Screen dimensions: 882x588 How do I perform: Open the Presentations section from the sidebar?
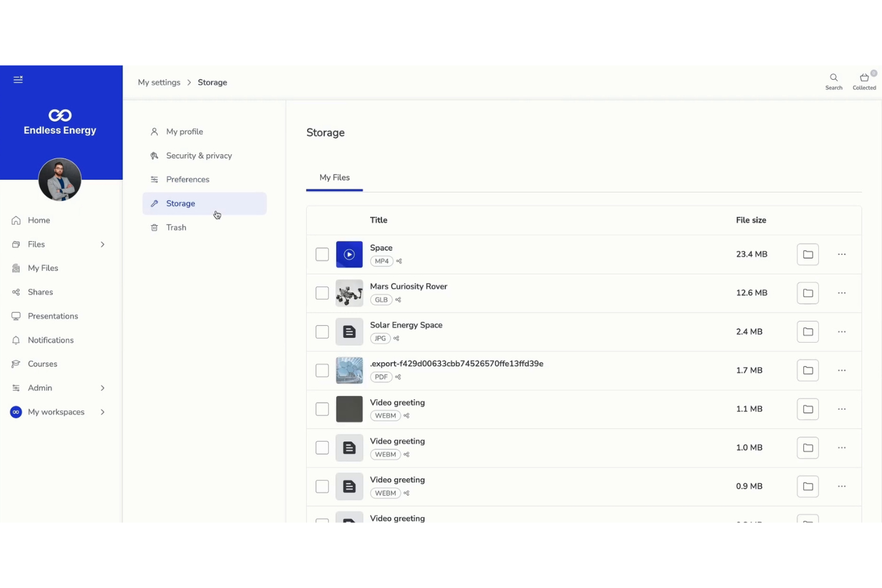(x=52, y=316)
